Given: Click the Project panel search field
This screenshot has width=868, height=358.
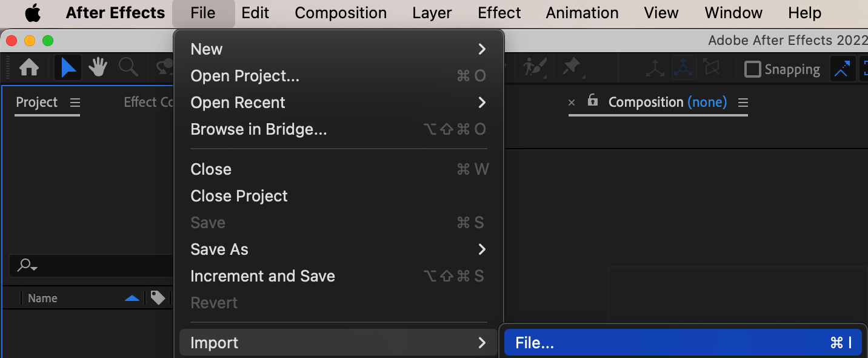Looking at the screenshot, I should pyautogui.click(x=91, y=265).
